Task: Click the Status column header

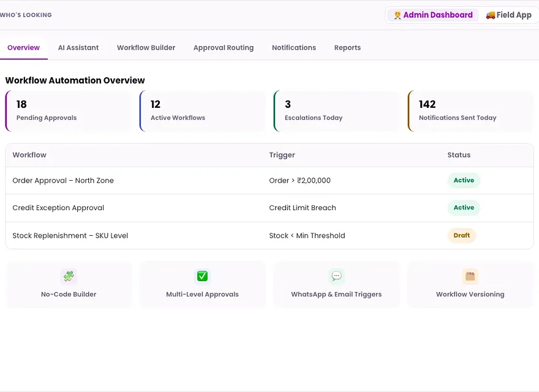Action: pyautogui.click(x=459, y=155)
